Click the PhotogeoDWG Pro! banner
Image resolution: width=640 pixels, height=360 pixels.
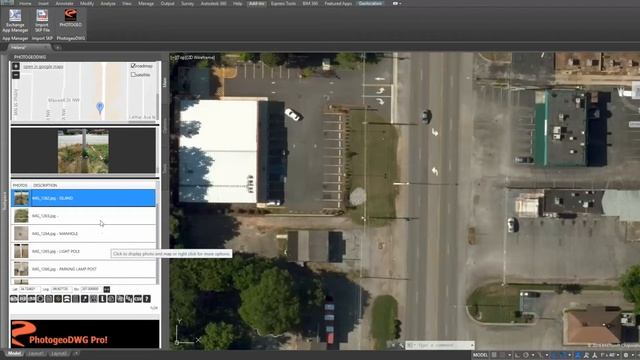85,334
